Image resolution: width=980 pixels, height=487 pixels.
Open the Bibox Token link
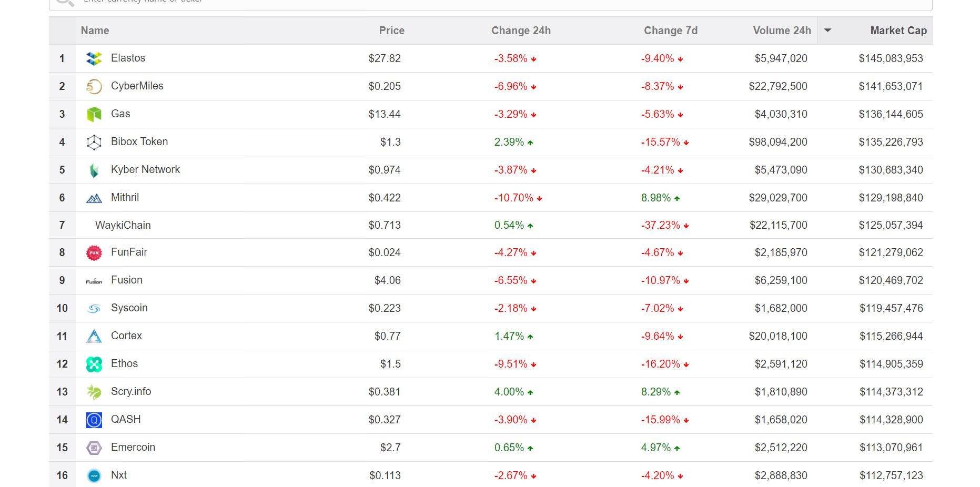pyautogui.click(x=139, y=141)
